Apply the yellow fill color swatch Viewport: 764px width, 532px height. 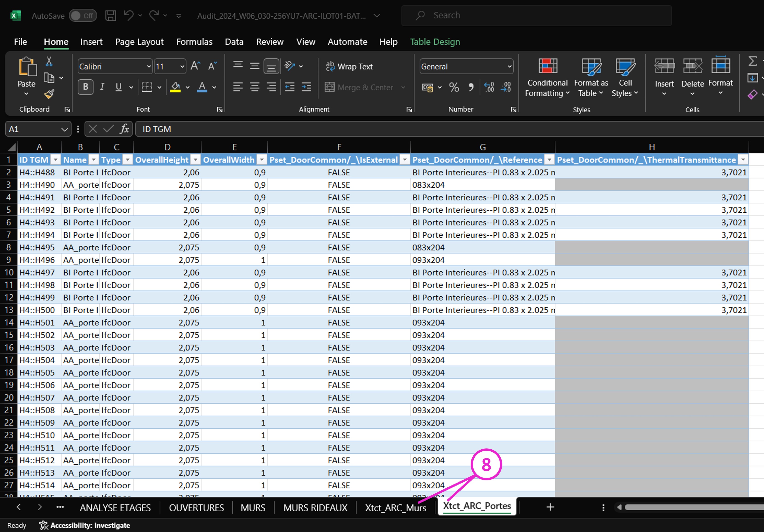pyautogui.click(x=175, y=87)
